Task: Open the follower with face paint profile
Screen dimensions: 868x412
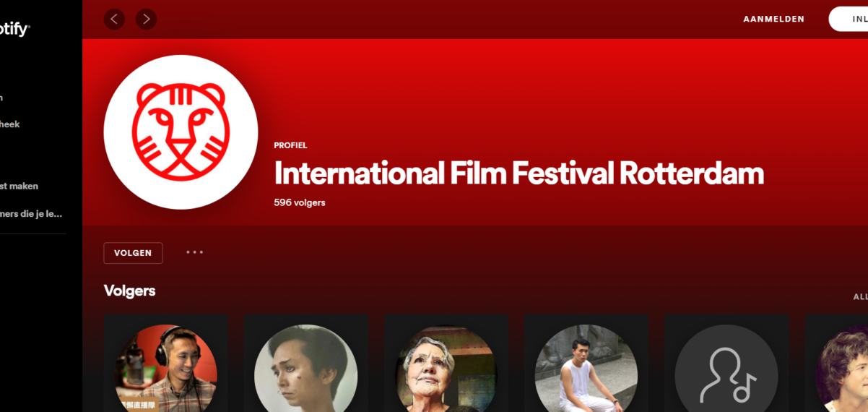Action: coord(305,369)
